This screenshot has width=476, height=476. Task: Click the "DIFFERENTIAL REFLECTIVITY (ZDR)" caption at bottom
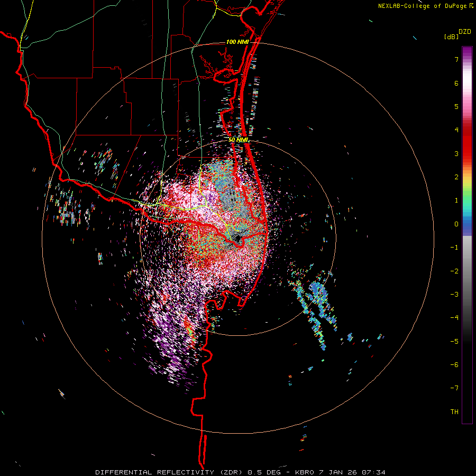(x=170, y=472)
